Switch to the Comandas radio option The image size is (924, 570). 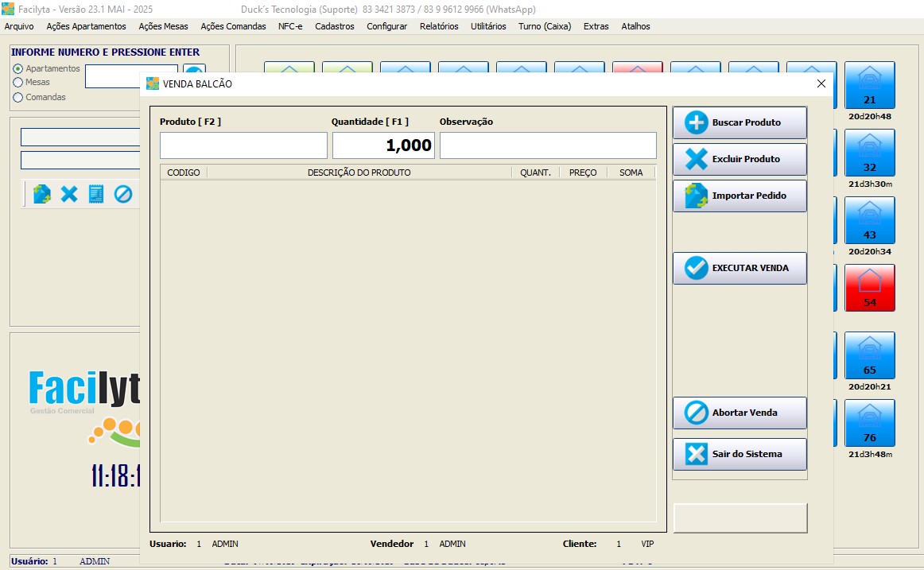[18, 97]
